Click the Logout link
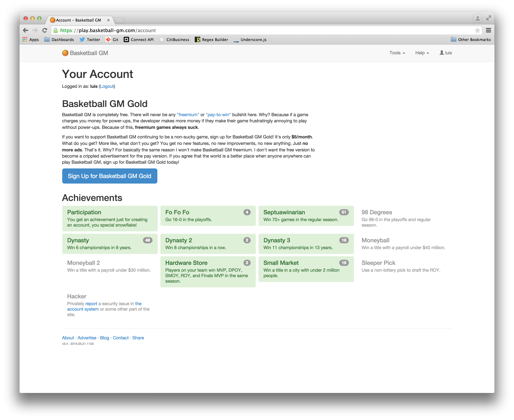514x420 pixels. coord(107,86)
